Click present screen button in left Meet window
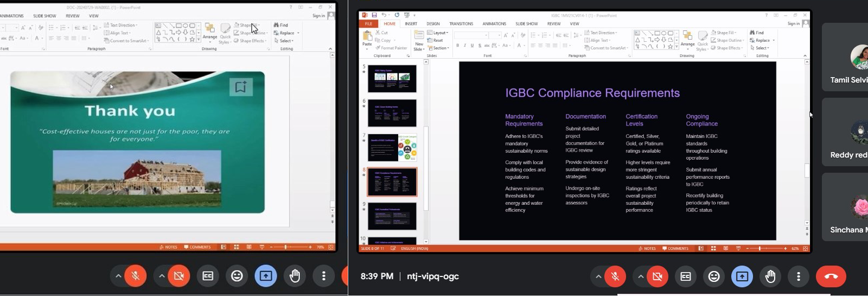This screenshot has height=296, width=868. pos(266,276)
